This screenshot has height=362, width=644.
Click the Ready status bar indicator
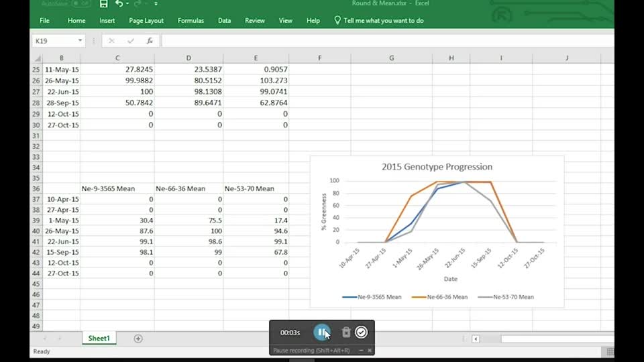(x=42, y=351)
